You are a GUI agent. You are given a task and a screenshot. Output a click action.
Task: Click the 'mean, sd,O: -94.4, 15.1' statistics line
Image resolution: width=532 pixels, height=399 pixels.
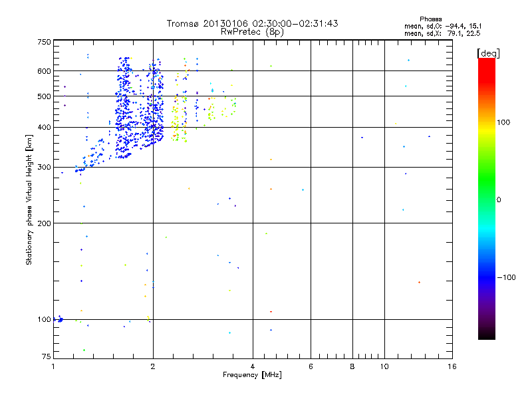pyautogui.click(x=443, y=26)
